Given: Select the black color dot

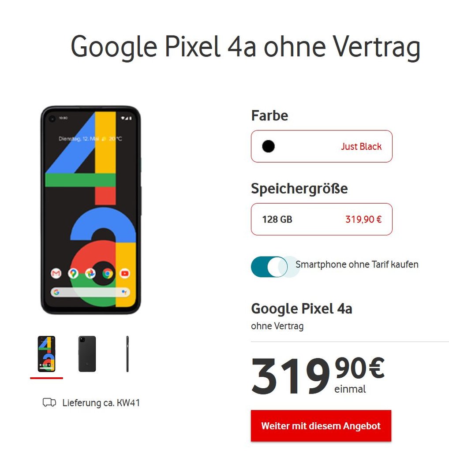Looking at the screenshot, I should (x=268, y=146).
